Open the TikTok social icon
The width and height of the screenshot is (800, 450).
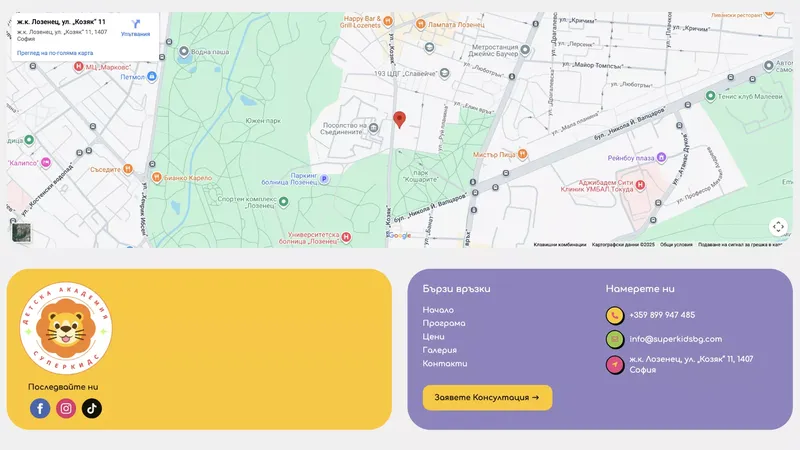(92, 408)
